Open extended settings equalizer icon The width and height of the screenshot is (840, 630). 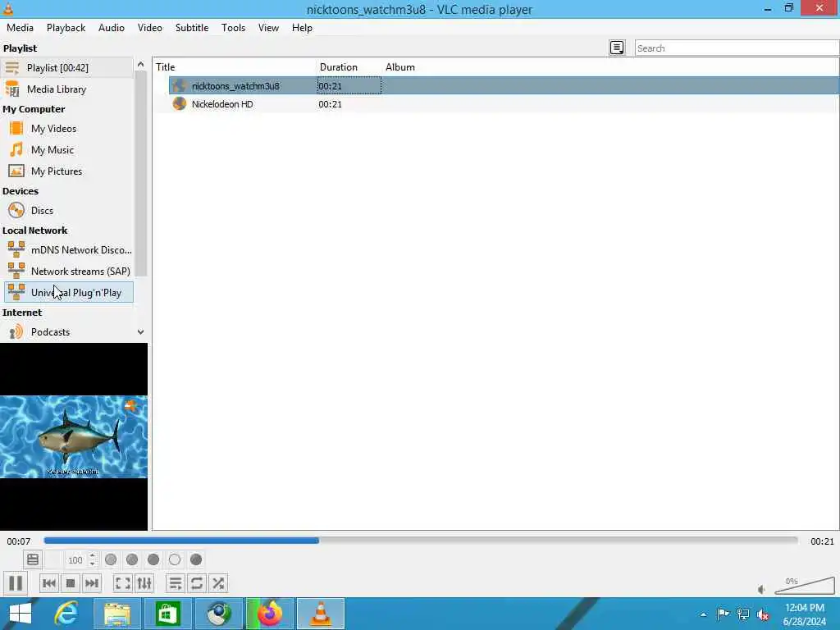pyautogui.click(x=144, y=583)
